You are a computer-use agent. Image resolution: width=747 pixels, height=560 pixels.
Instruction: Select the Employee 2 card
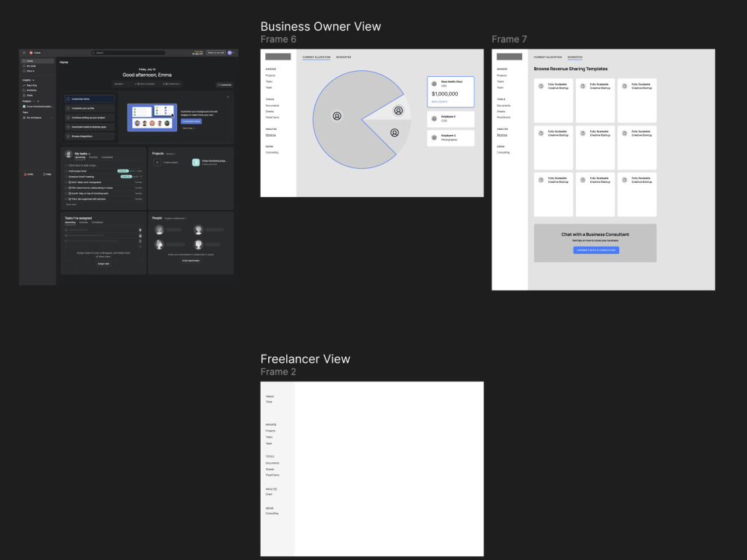click(450, 119)
